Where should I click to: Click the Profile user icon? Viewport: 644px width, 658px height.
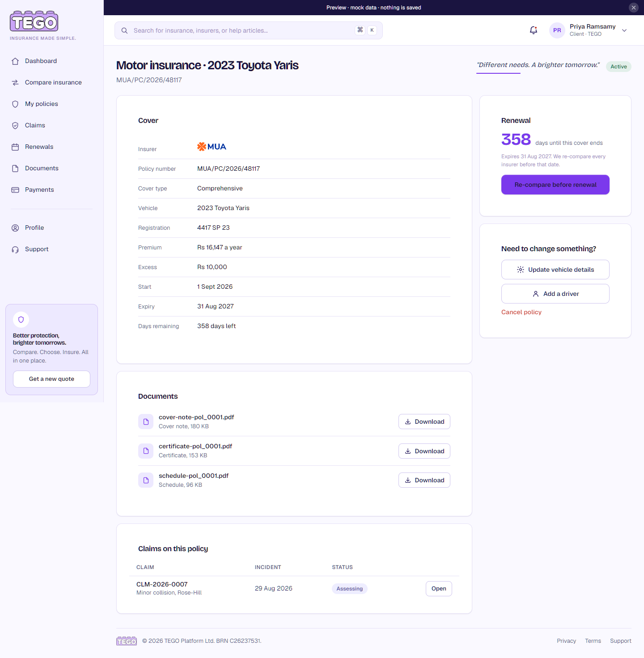point(15,228)
